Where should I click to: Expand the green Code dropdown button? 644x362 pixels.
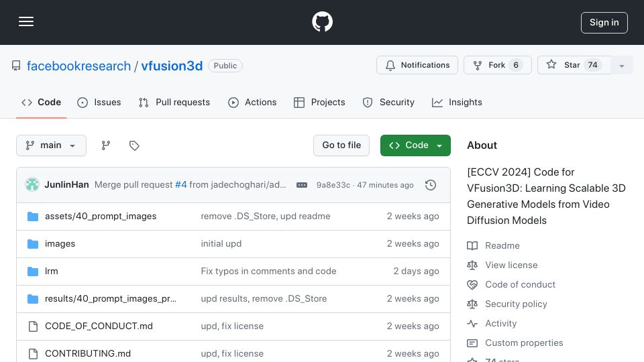[415, 145]
